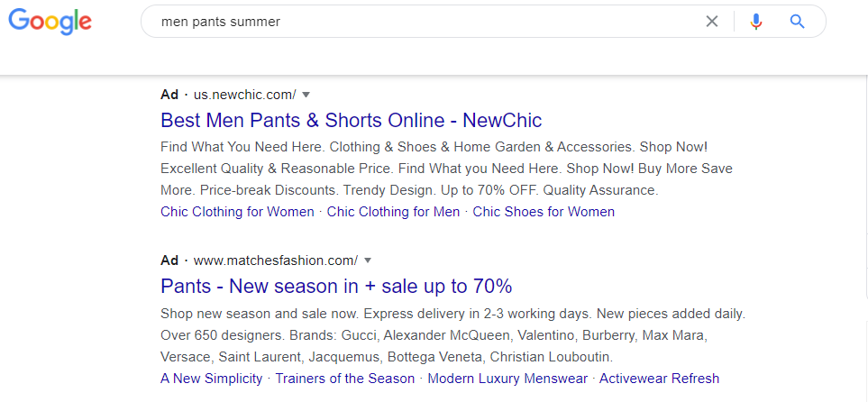Viewport: 868px width, 402px height.
Task: Click the Matchesfashion ad description text
Action: coord(452,335)
